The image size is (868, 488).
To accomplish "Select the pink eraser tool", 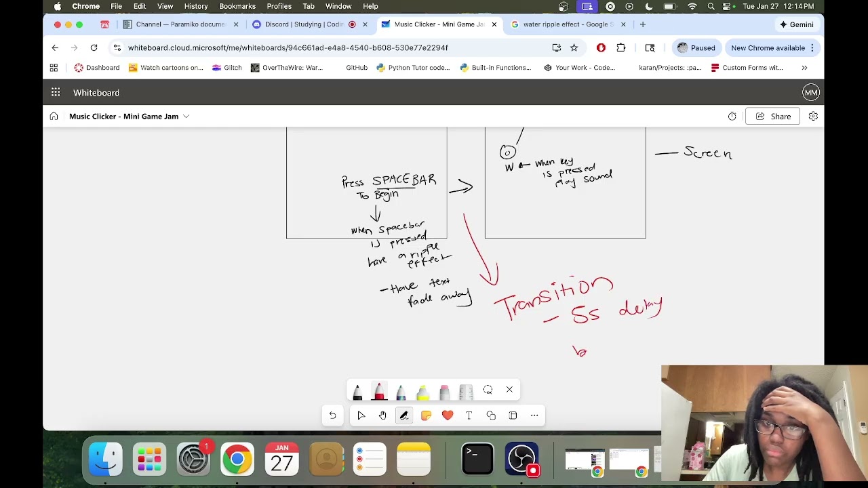I will 444,391.
